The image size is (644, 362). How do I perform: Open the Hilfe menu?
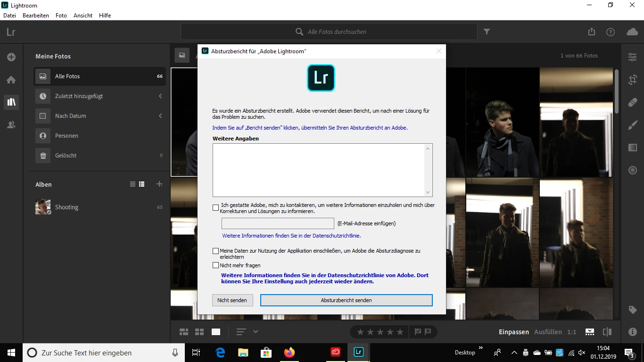(105, 16)
